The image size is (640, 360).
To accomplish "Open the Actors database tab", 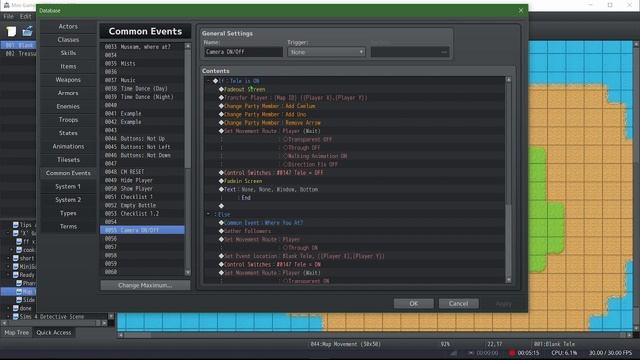I will [68, 27].
